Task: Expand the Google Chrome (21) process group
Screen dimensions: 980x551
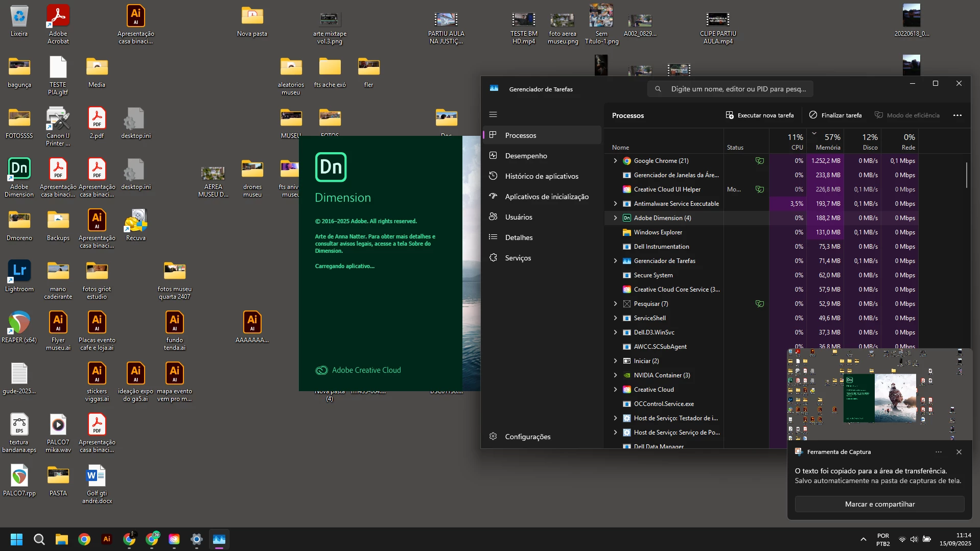Action: pos(615,161)
